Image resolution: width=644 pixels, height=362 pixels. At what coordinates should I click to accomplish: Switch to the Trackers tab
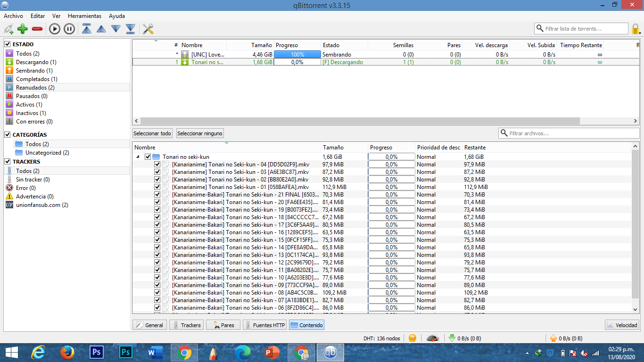[x=186, y=325]
